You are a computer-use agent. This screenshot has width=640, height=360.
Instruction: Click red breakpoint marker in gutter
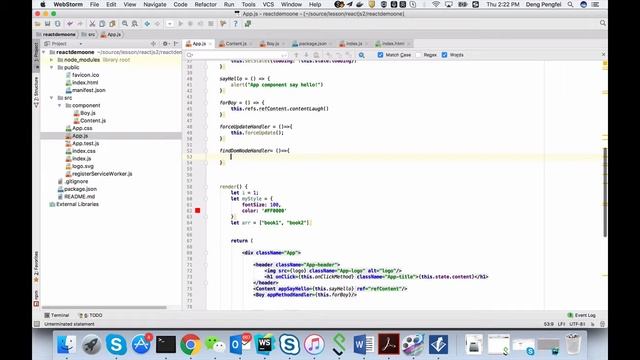[x=198, y=210]
